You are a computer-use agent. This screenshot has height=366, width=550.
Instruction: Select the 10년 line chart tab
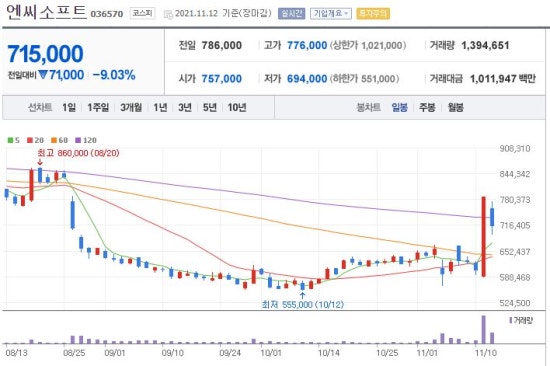237,107
